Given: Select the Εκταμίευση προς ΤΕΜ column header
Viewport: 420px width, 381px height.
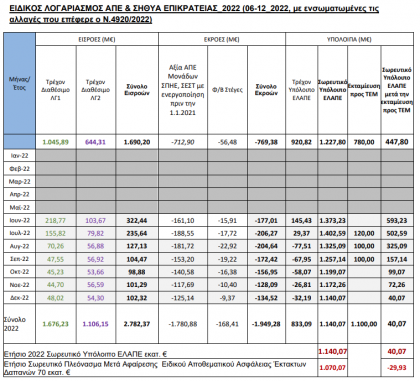Looking at the screenshot, I should click(364, 90).
